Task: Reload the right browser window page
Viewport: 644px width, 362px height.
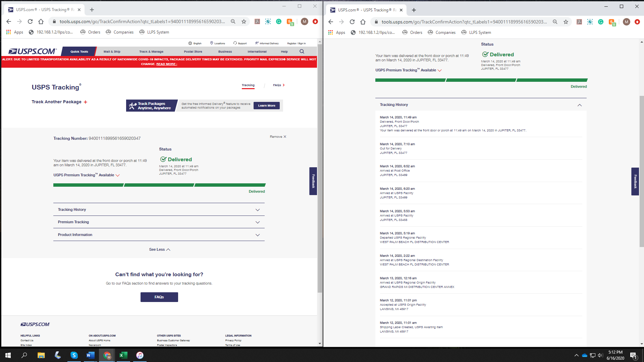Action: click(352, 22)
